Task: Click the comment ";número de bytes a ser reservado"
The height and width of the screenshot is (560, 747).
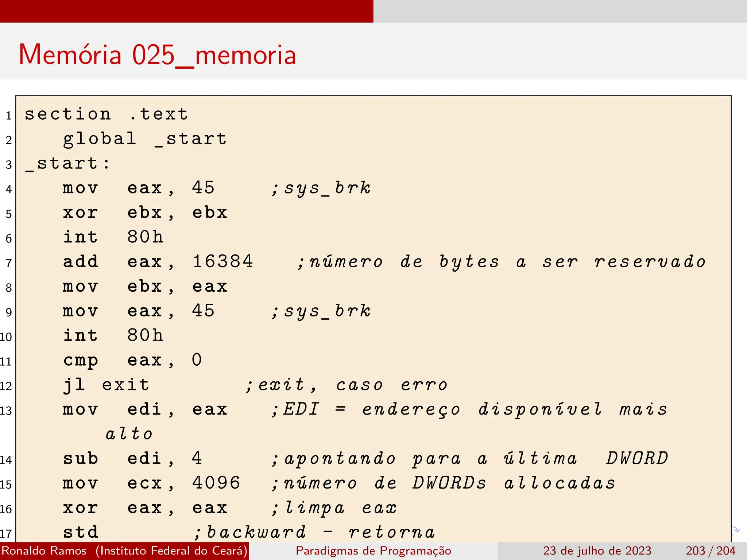Action: pos(502,262)
